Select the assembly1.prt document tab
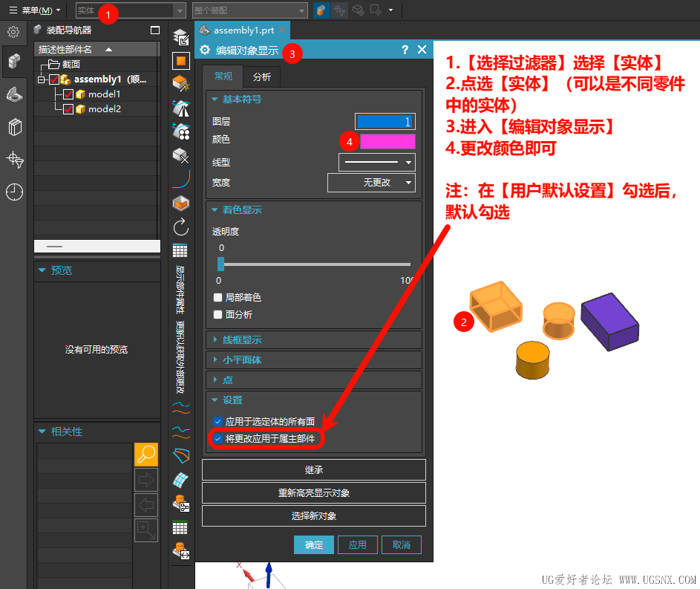This screenshot has width=700, height=589. tap(243, 30)
